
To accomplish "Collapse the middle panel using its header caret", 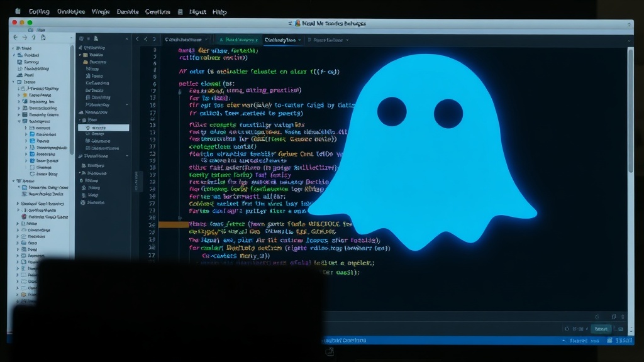I will [x=126, y=38].
